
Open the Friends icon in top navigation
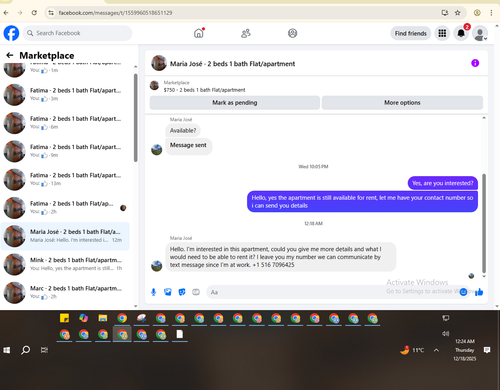pos(246,33)
